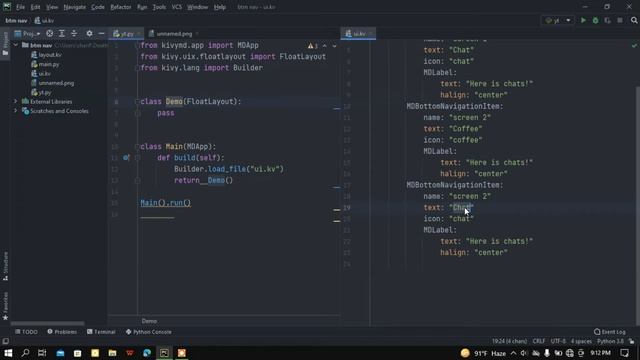640x360 pixels.
Task: Open the Code menu
Action: [98, 7]
